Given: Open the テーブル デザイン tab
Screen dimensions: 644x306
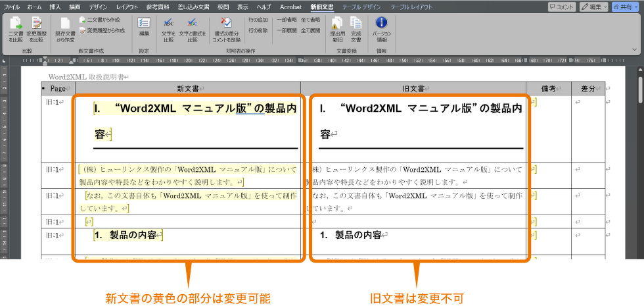Looking at the screenshot, I should (362, 7).
